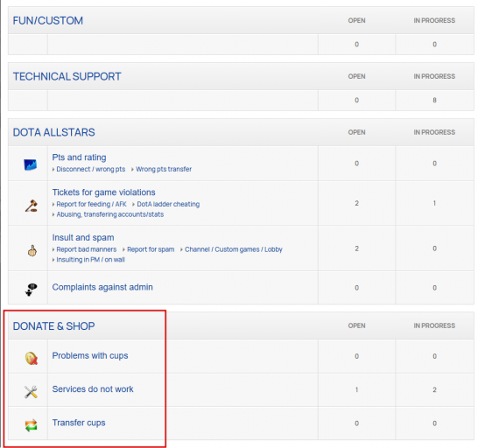The image size is (478, 448).
Task: Open the TECHNICAL SUPPORT category heading
Action: point(67,76)
